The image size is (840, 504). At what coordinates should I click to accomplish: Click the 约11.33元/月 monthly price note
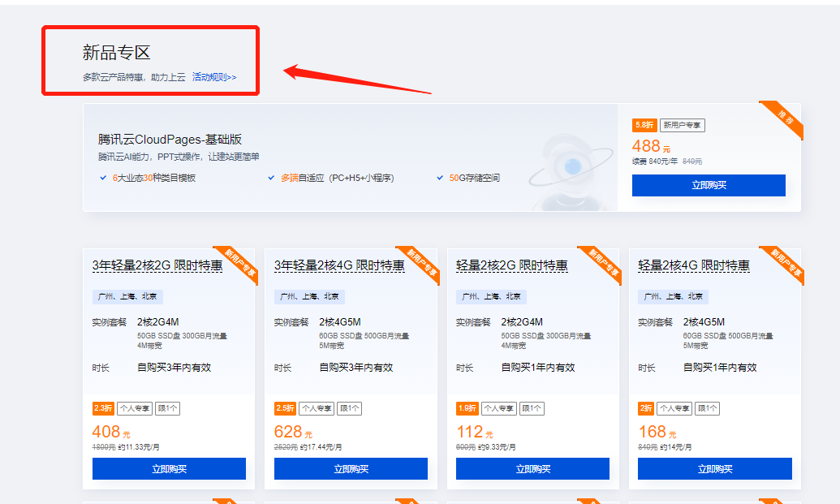point(139,447)
